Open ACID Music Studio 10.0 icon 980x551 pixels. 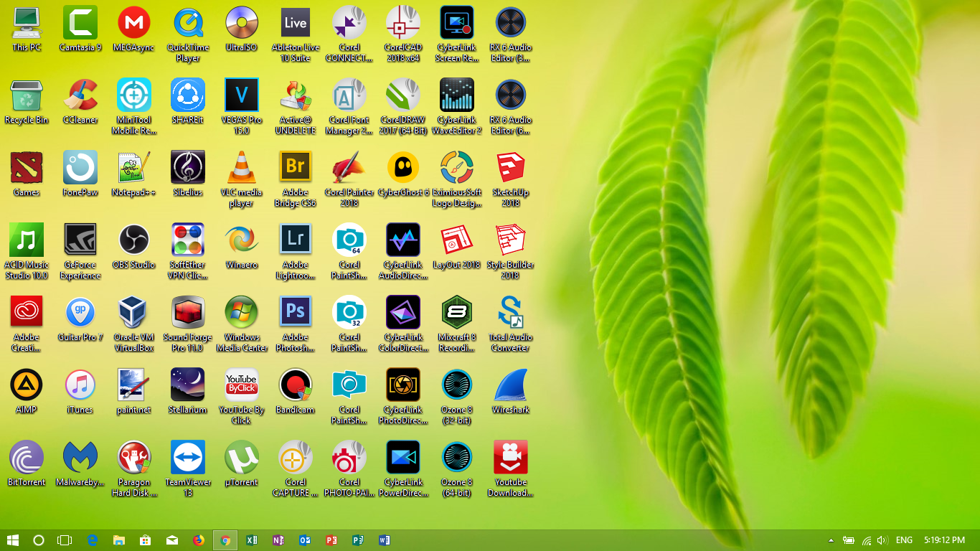pos(27,240)
